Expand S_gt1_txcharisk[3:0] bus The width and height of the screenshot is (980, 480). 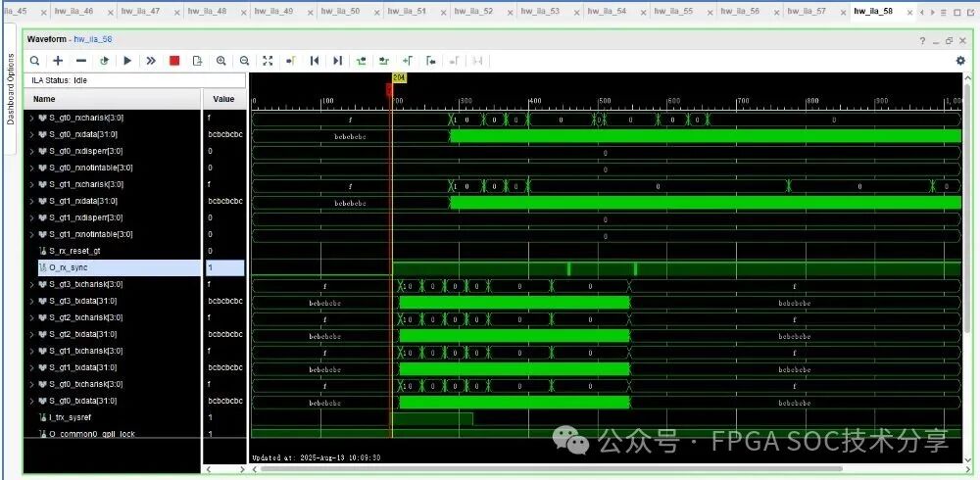click(x=32, y=351)
